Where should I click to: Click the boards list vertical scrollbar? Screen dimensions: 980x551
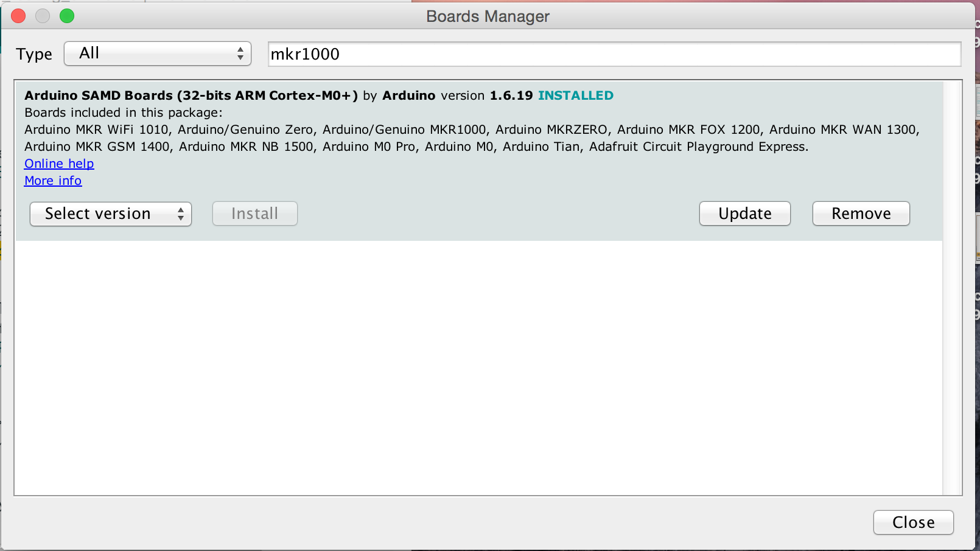pyautogui.click(x=952, y=288)
